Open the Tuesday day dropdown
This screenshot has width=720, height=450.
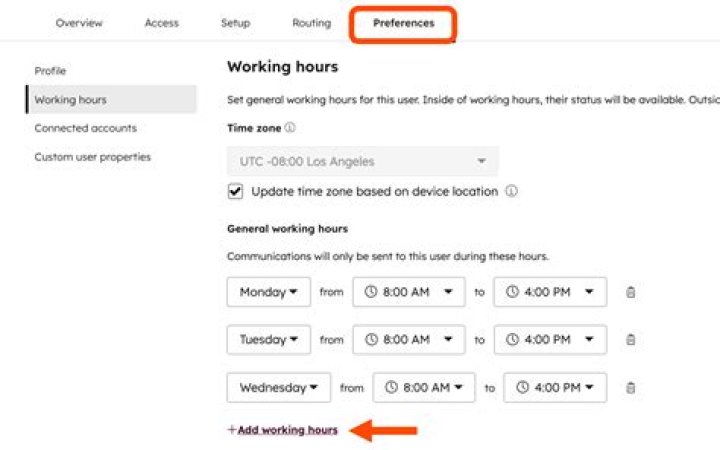[x=269, y=339]
